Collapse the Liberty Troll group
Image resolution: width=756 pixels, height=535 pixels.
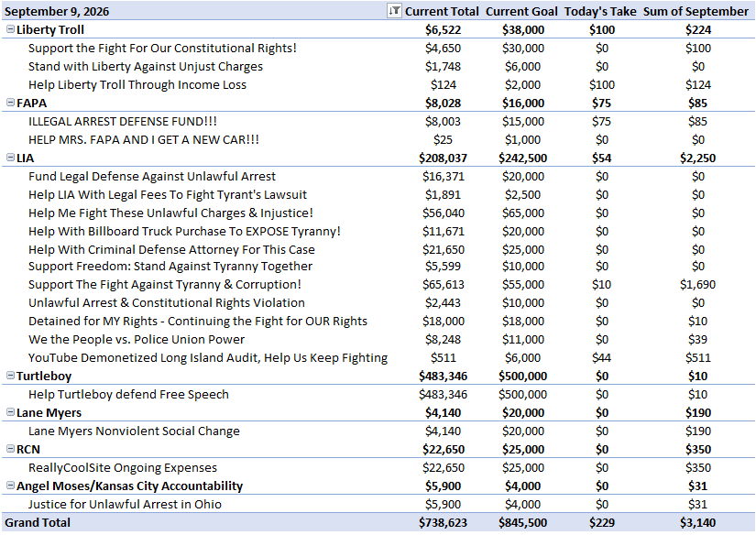(x=10, y=29)
